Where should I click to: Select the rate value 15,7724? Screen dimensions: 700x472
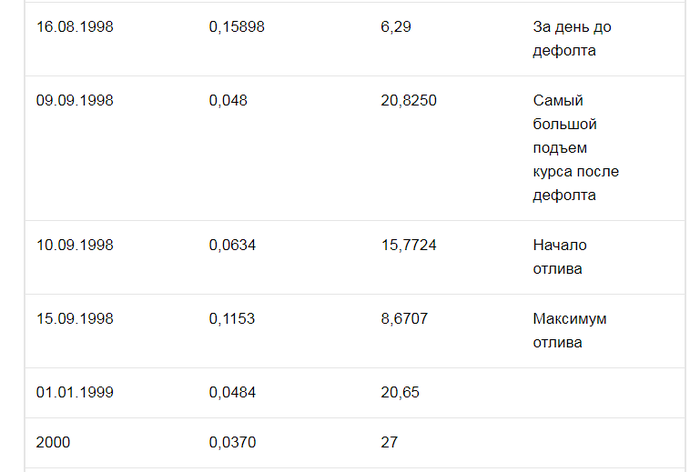[x=408, y=245]
